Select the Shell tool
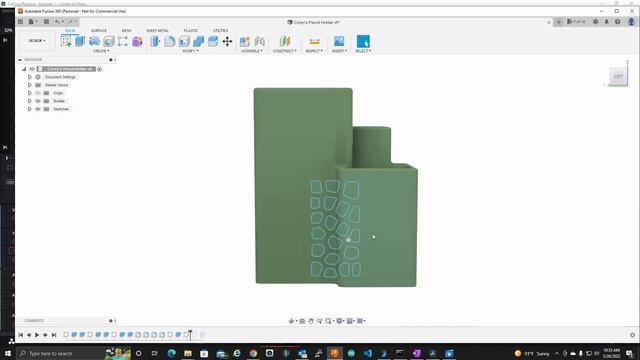This screenshot has width=640, height=360. click(184, 41)
